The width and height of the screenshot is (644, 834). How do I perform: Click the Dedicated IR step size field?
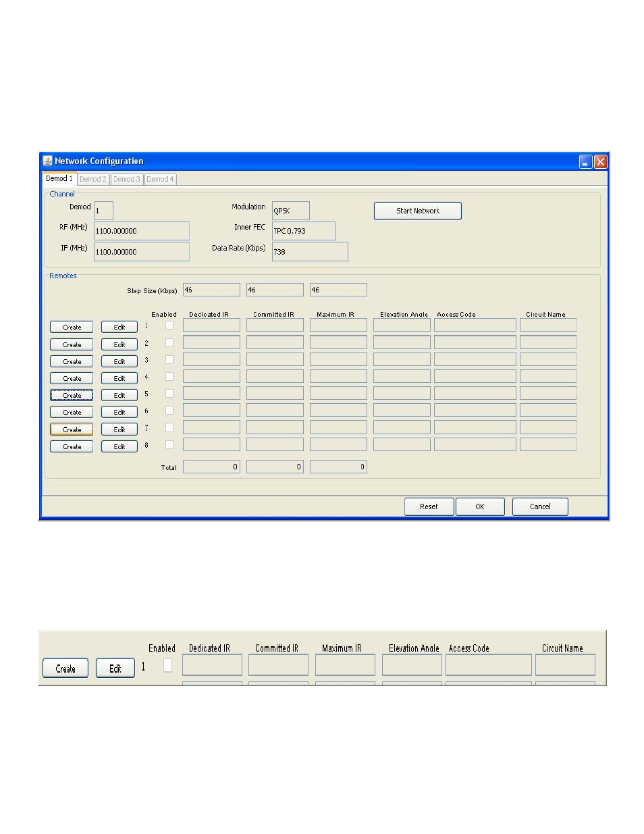pyautogui.click(x=211, y=290)
